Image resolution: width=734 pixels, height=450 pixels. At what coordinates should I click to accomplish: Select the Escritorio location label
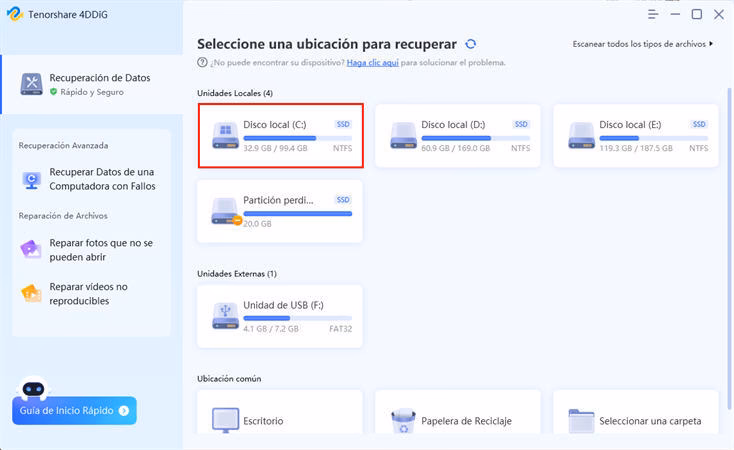pyautogui.click(x=263, y=421)
